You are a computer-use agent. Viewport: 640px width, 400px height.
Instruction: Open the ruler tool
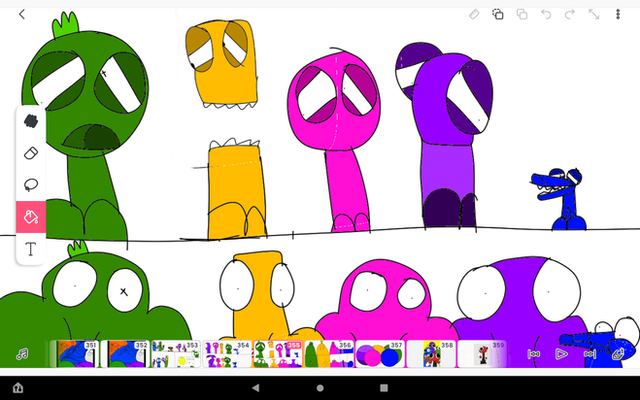click(474, 15)
